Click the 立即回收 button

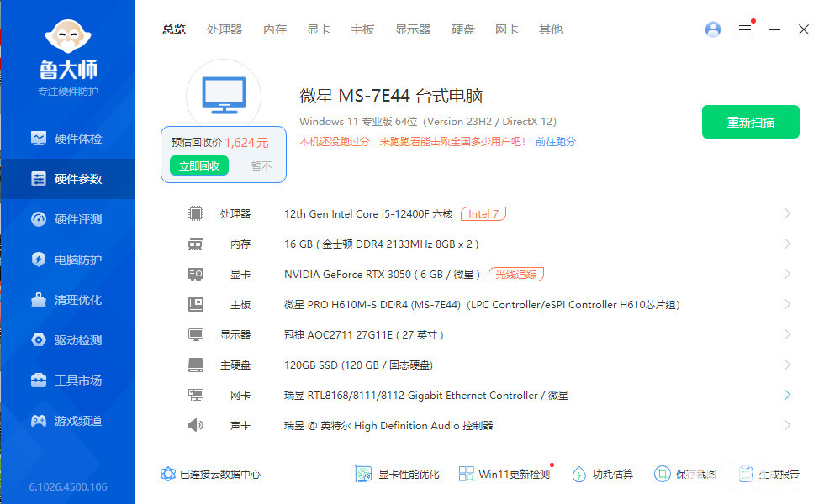pos(198,166)
